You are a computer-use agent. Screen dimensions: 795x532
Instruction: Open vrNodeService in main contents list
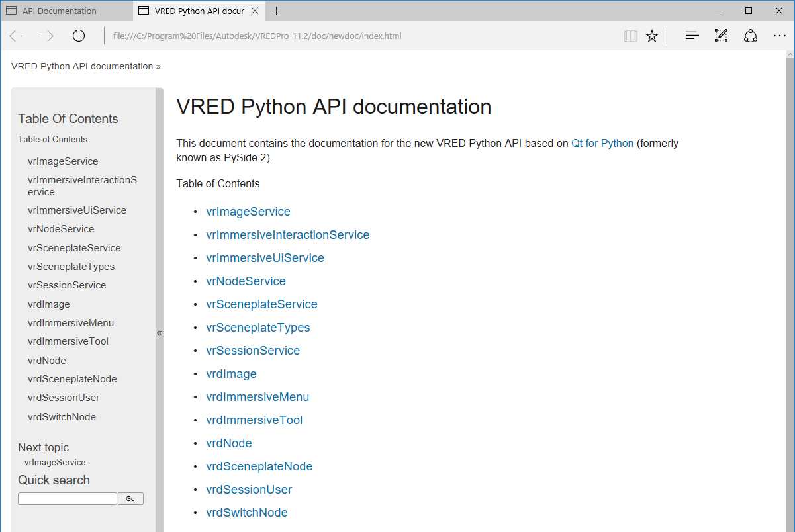(246, 281)
